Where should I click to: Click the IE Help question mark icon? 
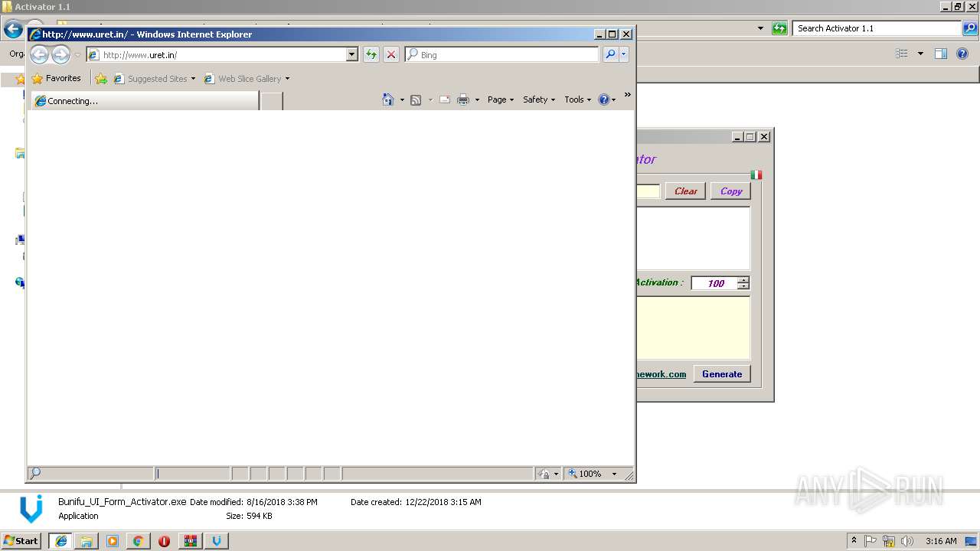tap(604, 99)
